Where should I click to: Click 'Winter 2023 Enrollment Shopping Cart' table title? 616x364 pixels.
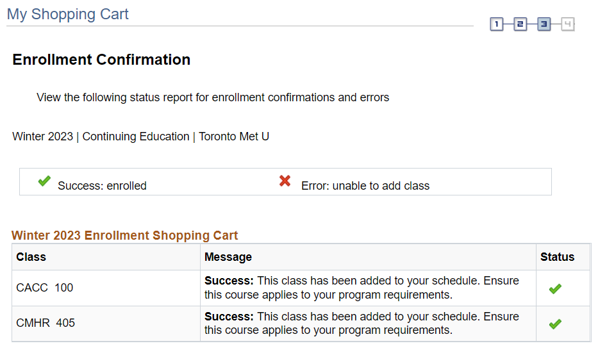(125, 235)
